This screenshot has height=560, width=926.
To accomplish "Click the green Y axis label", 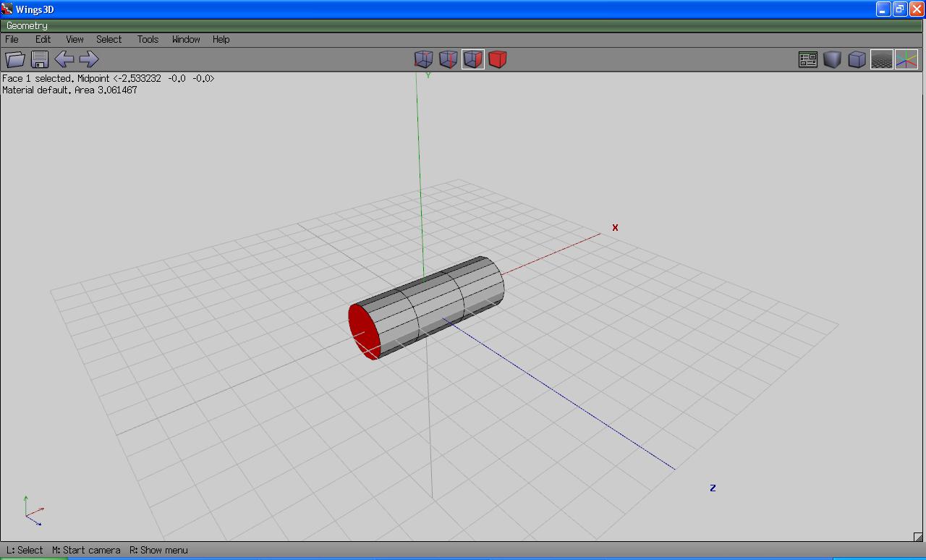I will click(428, 75).
